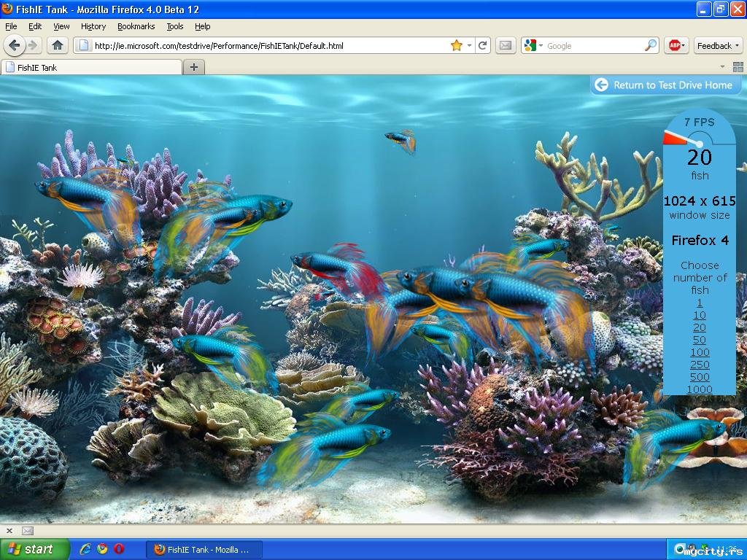Open the Tools menu
The image size is (747, 560).
pyautogui.click(x=174, y=26)
